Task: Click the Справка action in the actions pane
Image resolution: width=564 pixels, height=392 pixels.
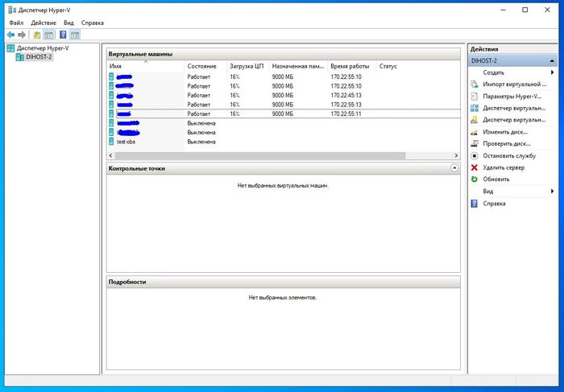Action: pyautogui.click(x=494, y=204)
